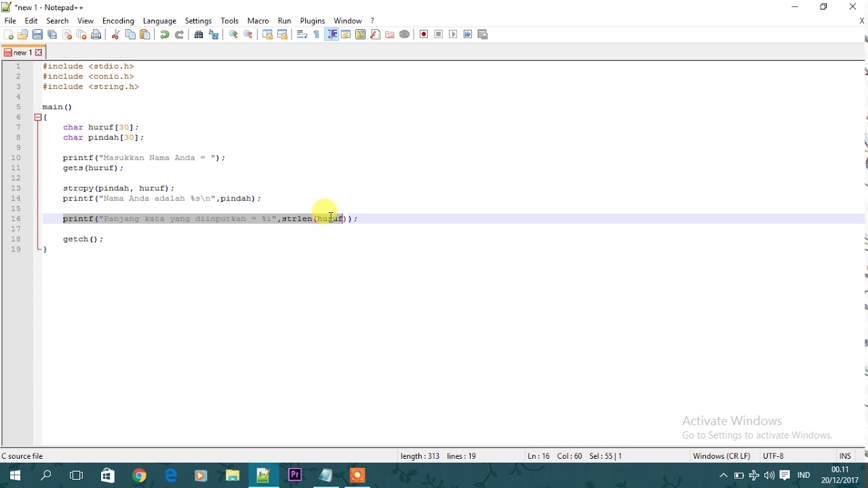Image resolution: width=868 pixels, height=488 pixels.
Task: Open the Macro menu
Action: (x=258, y=21)
